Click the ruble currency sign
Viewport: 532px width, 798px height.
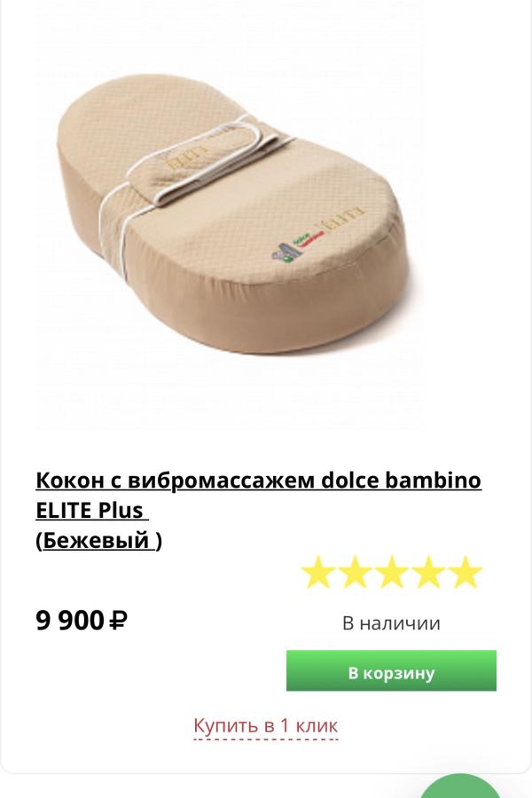click(118, 621)
